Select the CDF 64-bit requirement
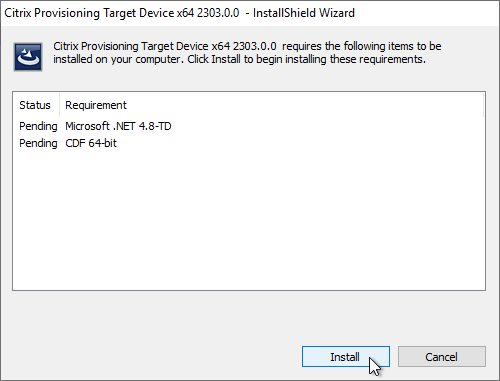Viewport: 500px width, 381px height. [x=91, y=143]
